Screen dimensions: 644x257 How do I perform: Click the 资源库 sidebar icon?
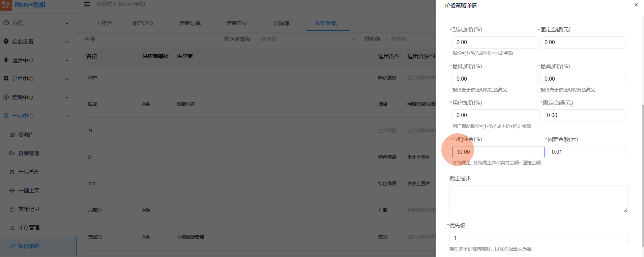pos(12,135)
